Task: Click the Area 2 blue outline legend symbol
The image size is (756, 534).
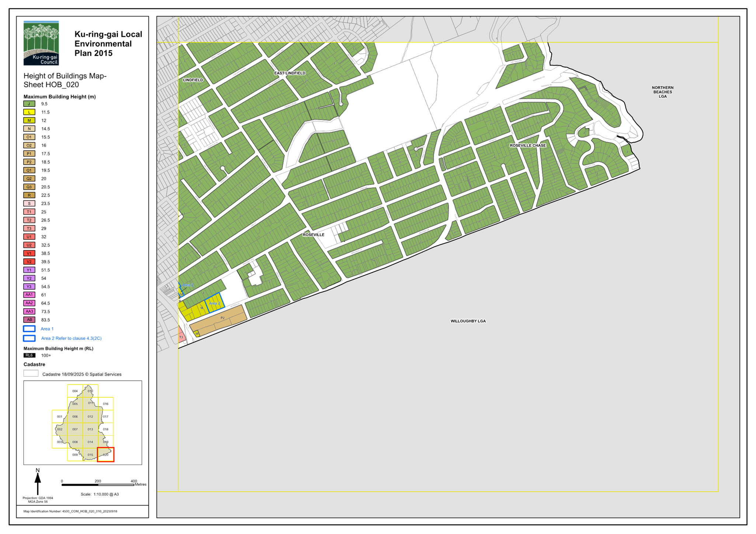Action: point(29,338)
